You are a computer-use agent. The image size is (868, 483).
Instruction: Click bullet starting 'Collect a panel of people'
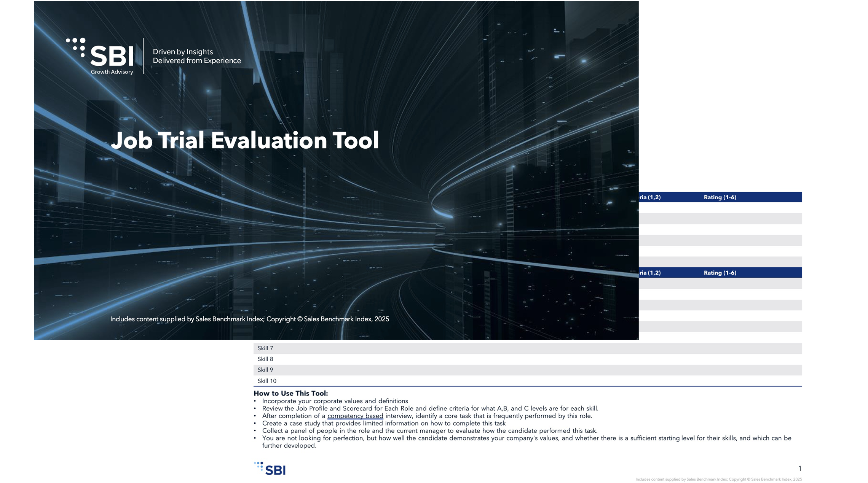[x=430, y=431]
